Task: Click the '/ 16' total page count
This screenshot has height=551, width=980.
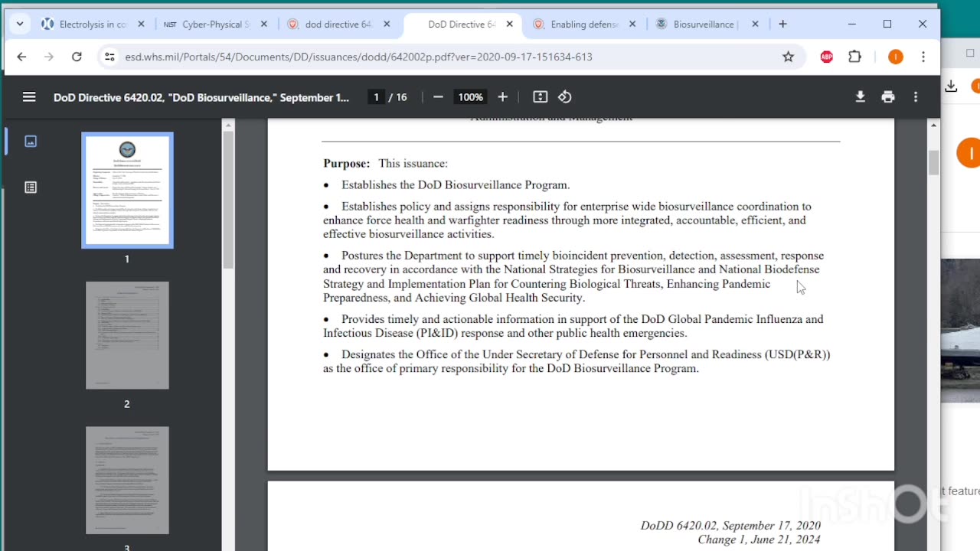Action: pyautogui.click(x=398, y=97)
